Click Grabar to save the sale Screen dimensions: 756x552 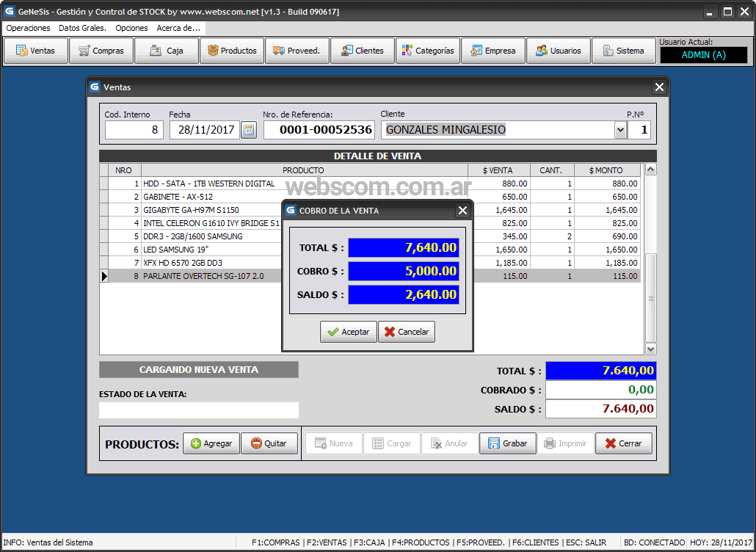(x=507, y=443)
